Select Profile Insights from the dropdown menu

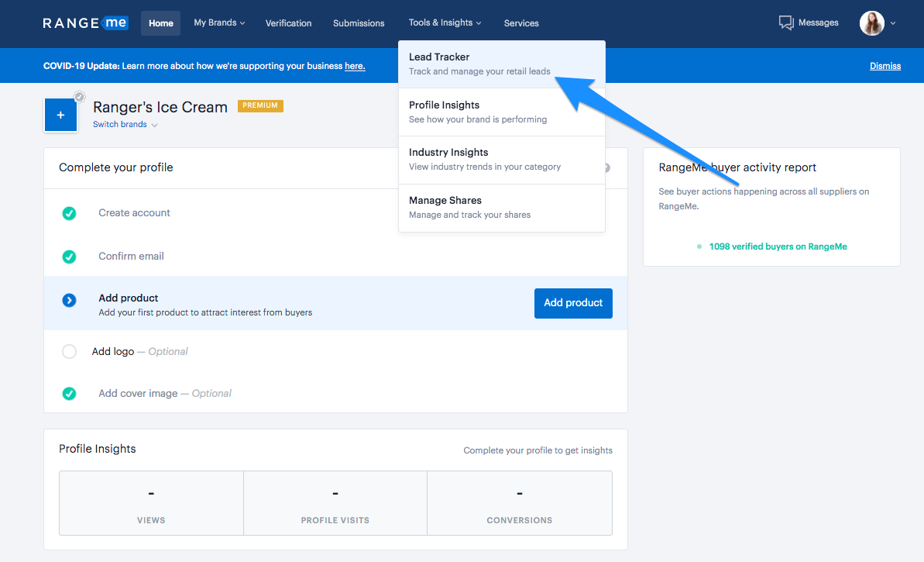coord(501,112)
